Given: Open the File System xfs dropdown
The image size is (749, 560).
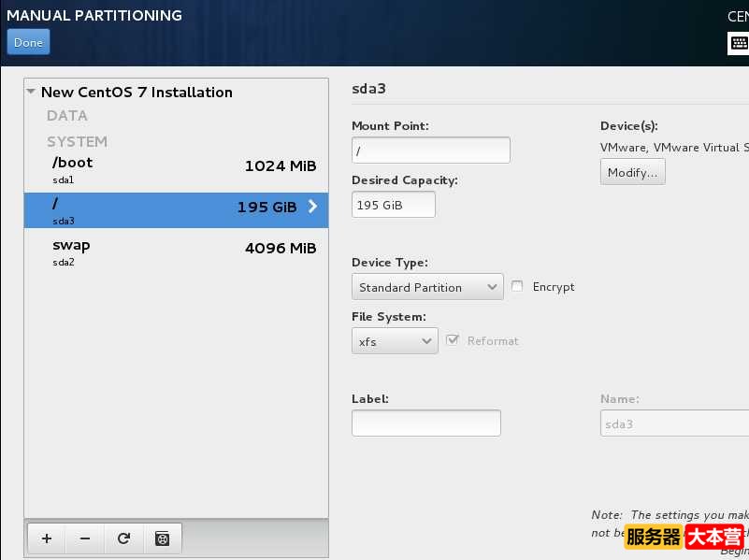Looking at the screenshot, I should point(395,341).
